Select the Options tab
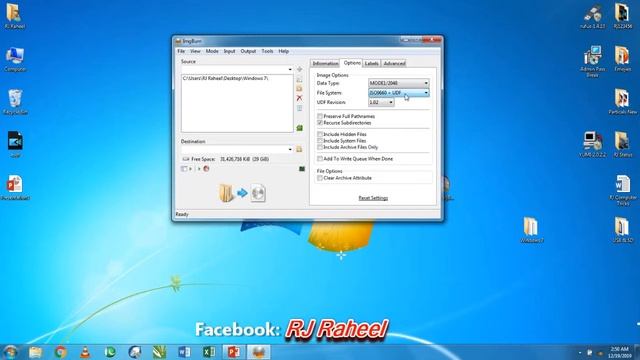640x360 pixels. pyautogui.click(x=351, y=63)
